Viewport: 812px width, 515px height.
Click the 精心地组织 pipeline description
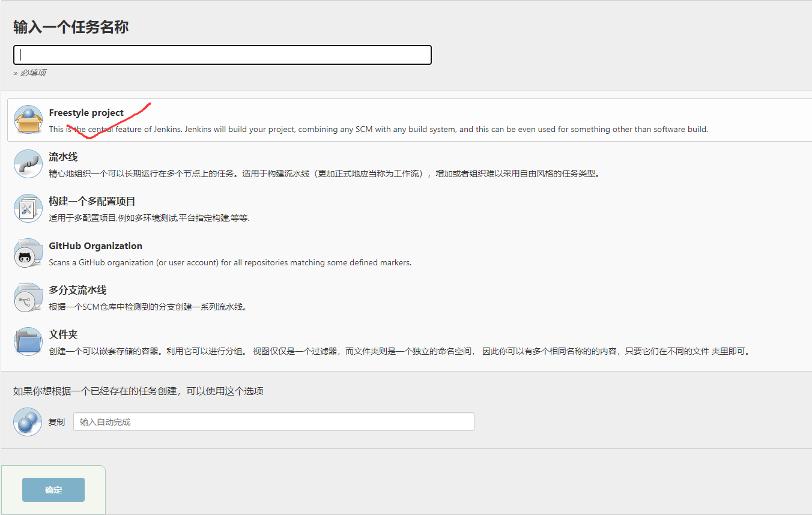324,173
